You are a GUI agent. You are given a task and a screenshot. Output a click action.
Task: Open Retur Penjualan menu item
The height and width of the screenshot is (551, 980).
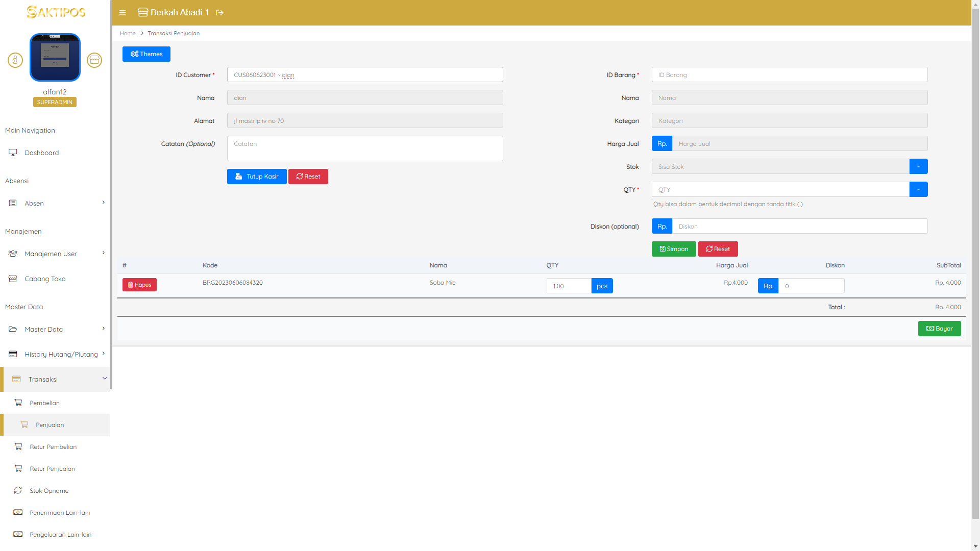click(52, 468)
